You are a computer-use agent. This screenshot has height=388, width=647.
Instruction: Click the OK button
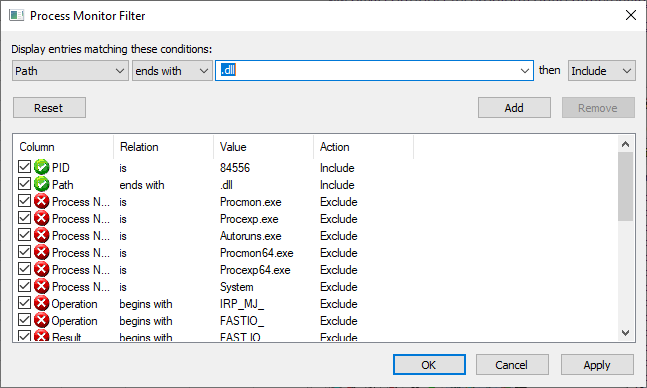pyautogui.click(x=429, y=365)
